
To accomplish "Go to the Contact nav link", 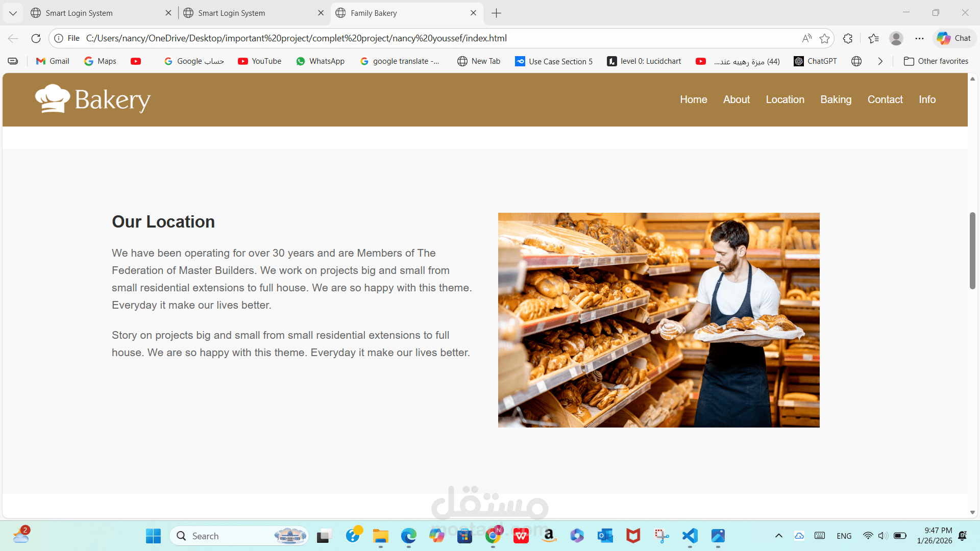I will [885, 99].
